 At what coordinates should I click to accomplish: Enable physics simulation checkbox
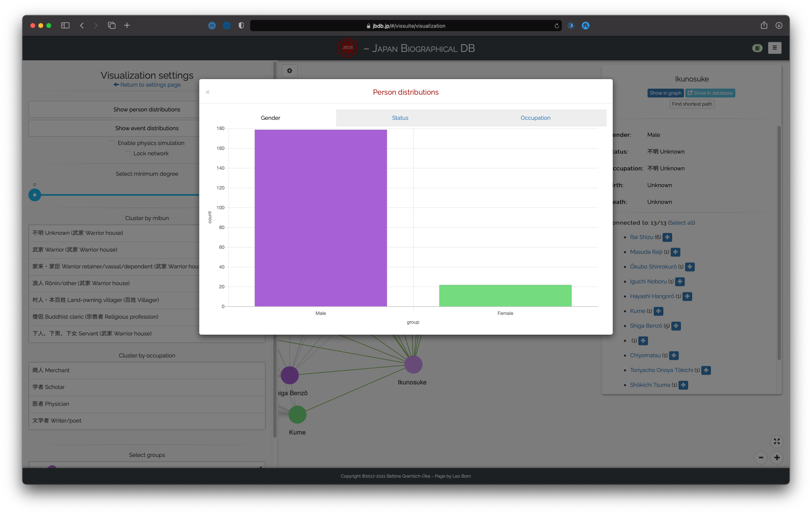pyautogui.click(x=112, y=143)
